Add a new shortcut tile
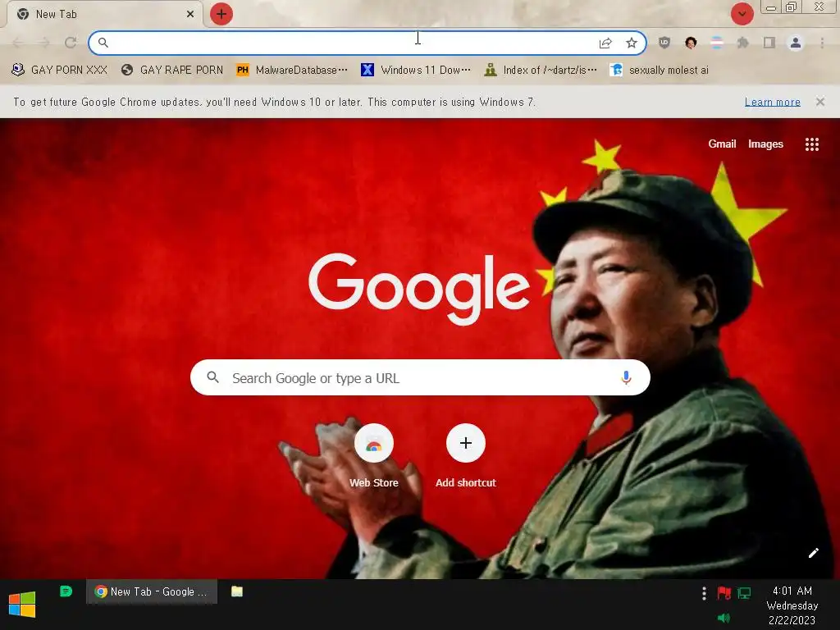 coord(466,455)
